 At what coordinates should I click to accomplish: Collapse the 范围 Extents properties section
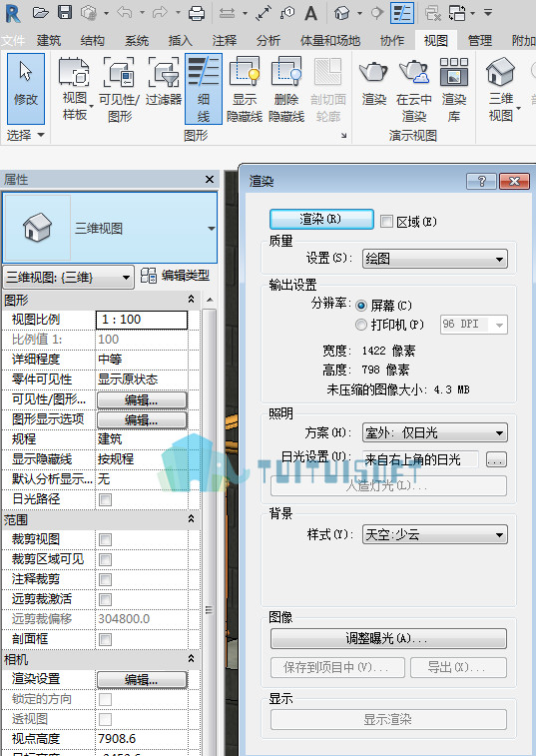tap(191, 519)
